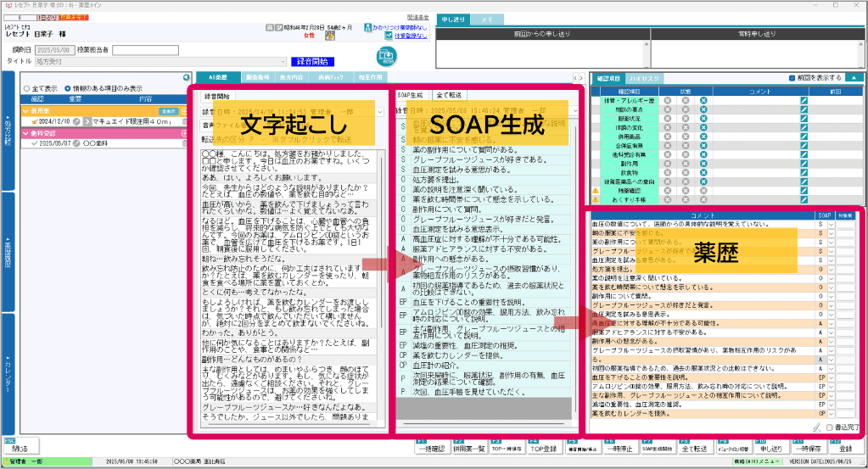Edit the 2024/12/10 entry via pencil icon
Viewport: 868px width, 469px height.
tap(76, 121)
